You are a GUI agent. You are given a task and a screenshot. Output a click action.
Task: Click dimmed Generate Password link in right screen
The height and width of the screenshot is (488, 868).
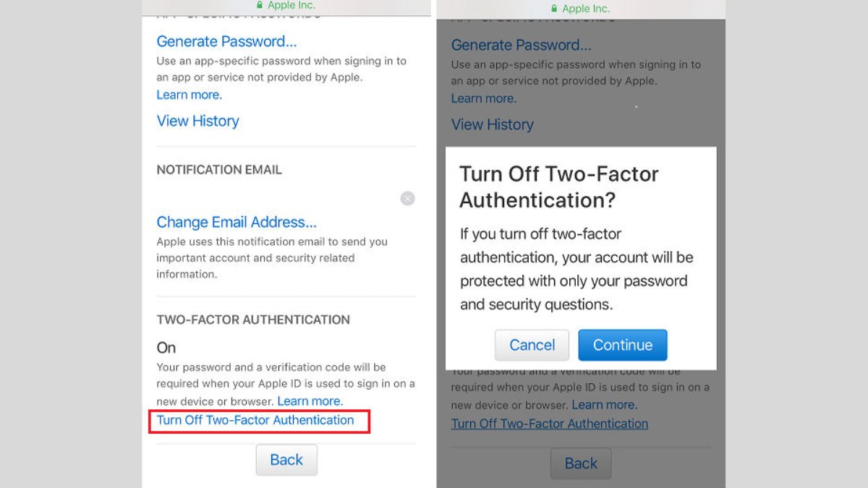(x=521, y=45)
